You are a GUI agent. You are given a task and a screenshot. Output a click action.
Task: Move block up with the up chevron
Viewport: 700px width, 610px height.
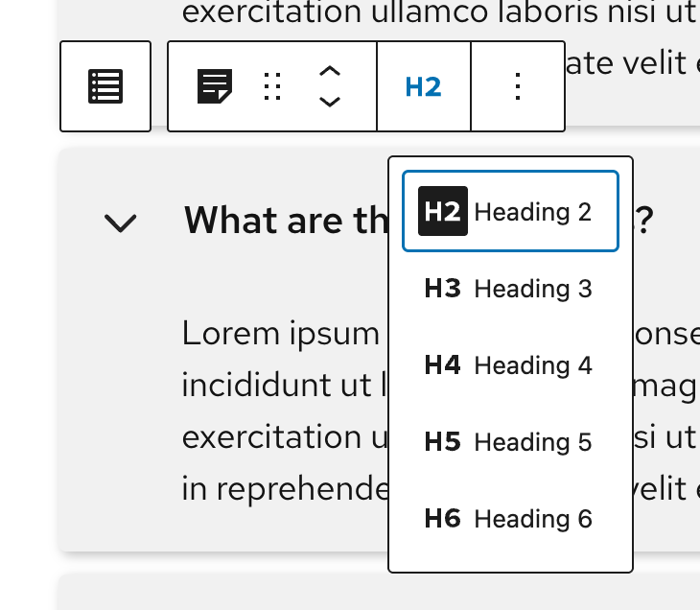pyautogui.click(x=329, y=72)
